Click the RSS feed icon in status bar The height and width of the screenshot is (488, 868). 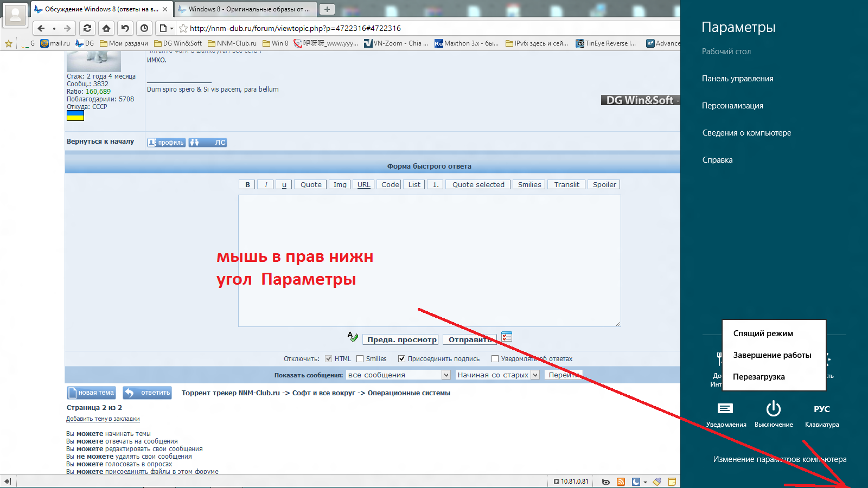coord(621,481)
